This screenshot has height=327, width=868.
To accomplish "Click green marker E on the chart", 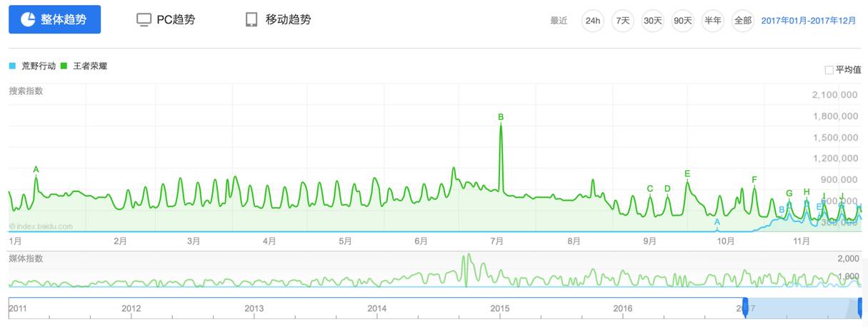I will 687,173.
